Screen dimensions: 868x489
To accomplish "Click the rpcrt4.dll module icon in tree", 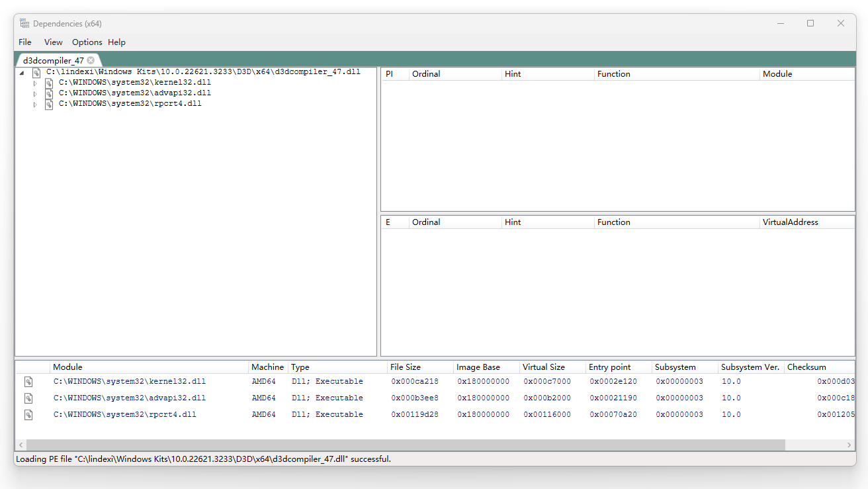I will pyautogui.click(x=49, y=105).
